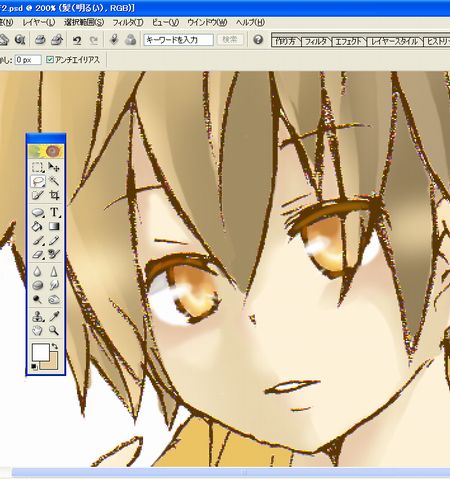450x479 pixels.
Task: Select the Burn tool
Action: (54, 299)
